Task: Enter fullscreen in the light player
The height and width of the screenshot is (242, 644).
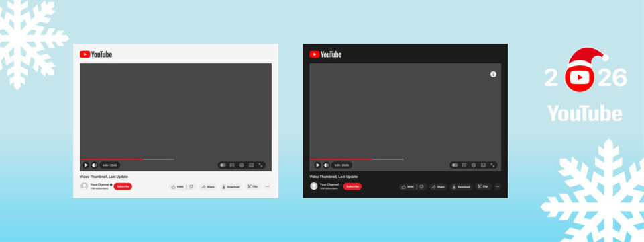Action: 261,165
